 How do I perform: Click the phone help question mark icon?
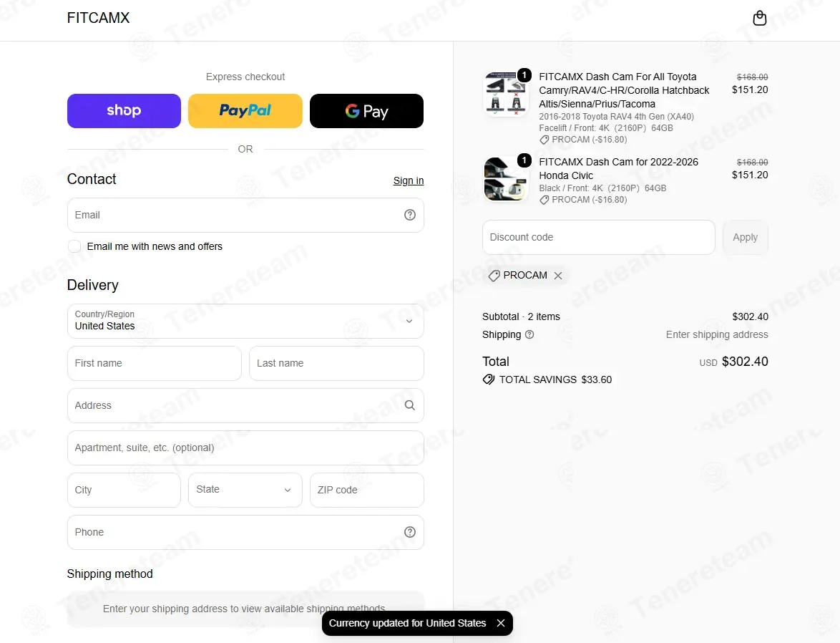click(410, 532)
